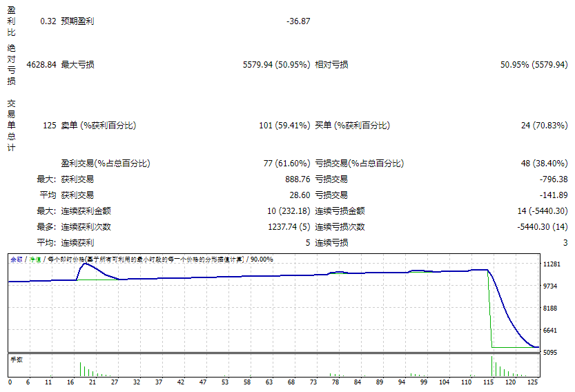Click the 连续亏损次数 label
Image resolution: width=575 pixels, height=392 pixels.
340,227
